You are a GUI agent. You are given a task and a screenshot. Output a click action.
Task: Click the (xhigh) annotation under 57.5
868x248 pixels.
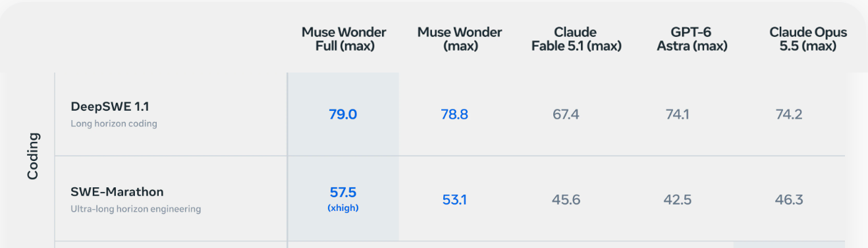(x=343, y=208)
